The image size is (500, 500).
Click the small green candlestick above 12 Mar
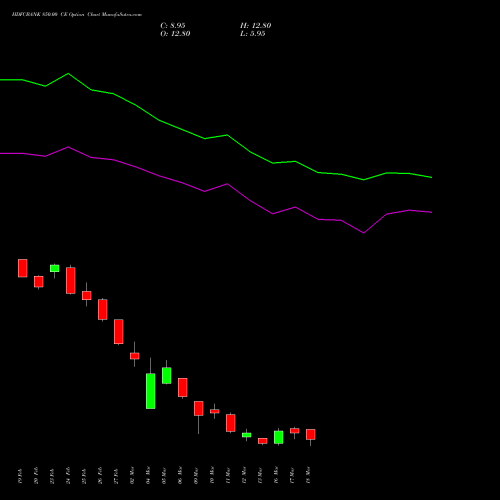[x=247, y=435]
